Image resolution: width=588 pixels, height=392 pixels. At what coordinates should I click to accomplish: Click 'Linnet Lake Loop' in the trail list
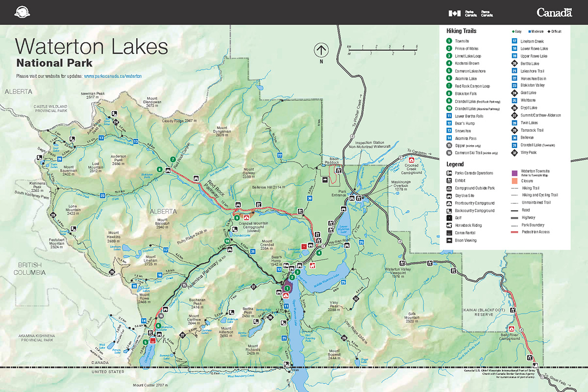click(x=468, y=56)
